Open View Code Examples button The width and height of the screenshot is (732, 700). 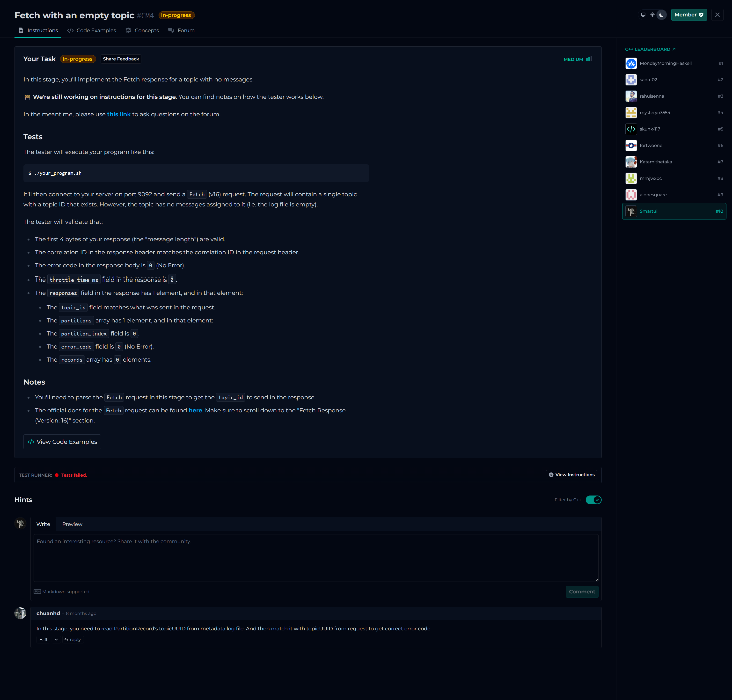point(62,442)
